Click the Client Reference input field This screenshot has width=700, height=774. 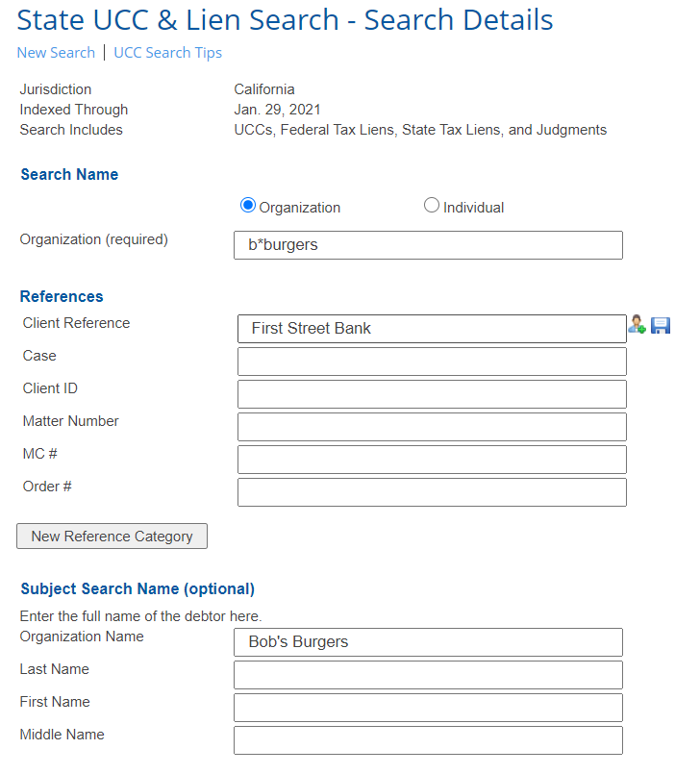click(432, 329)
